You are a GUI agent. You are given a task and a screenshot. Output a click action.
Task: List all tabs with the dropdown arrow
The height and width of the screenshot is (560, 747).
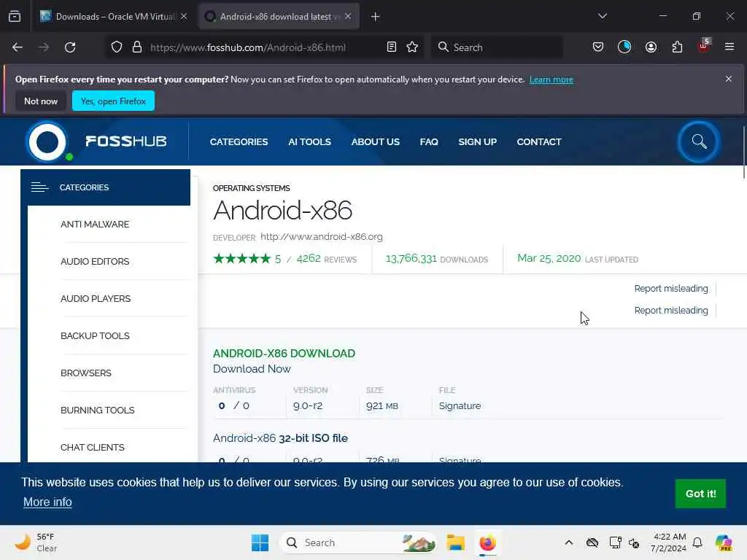602,16
